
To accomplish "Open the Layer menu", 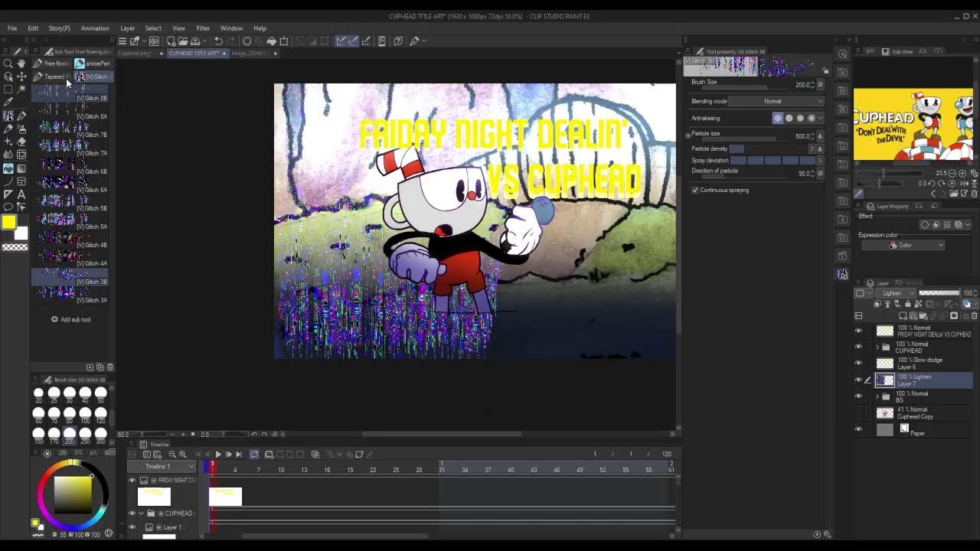I will click(x=128, y=28).
